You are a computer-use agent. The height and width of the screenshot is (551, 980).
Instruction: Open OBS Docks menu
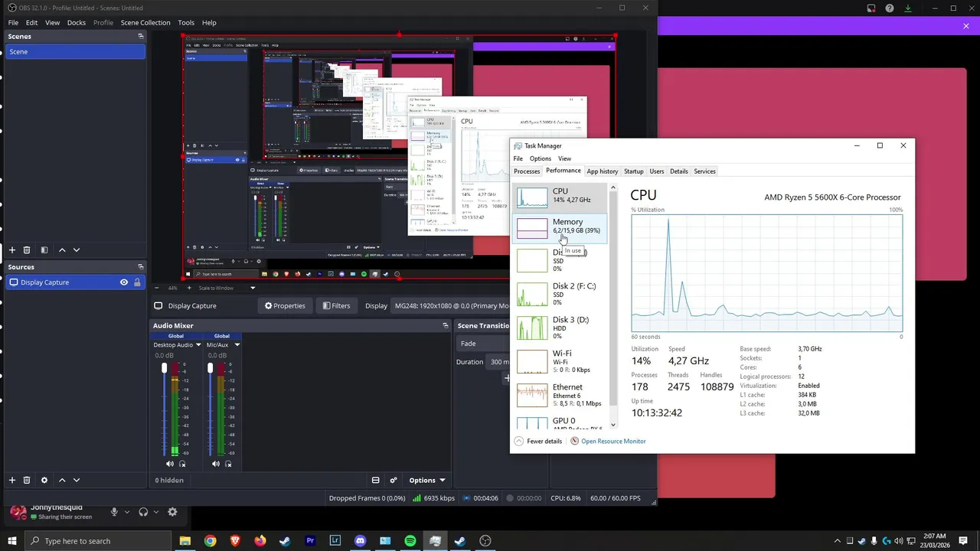76,23
